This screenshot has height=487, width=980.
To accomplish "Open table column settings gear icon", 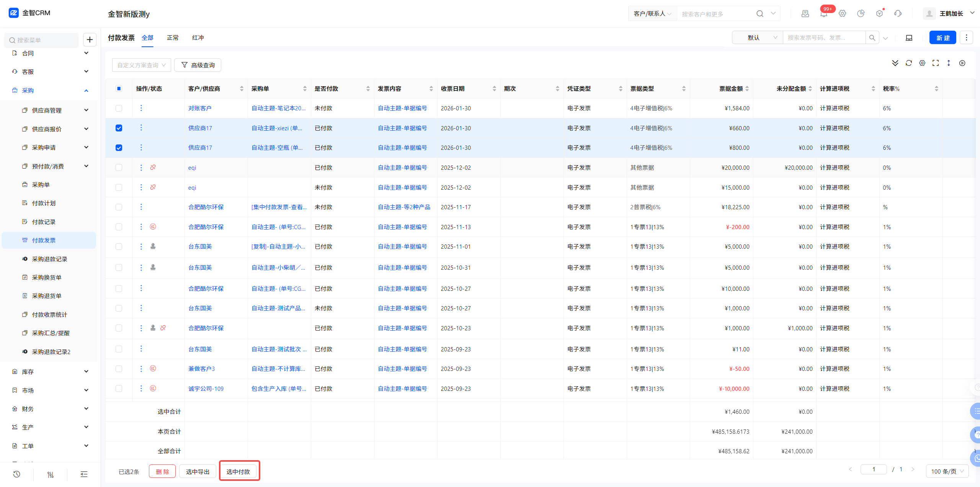I will click(x=922, y=63).
